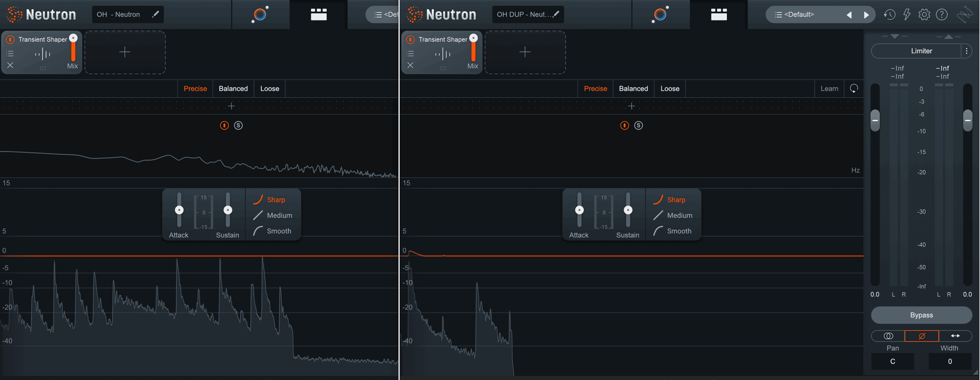Choose Sharp contour in right window
This screenshot has width=980, height=380.
(669, 200)
